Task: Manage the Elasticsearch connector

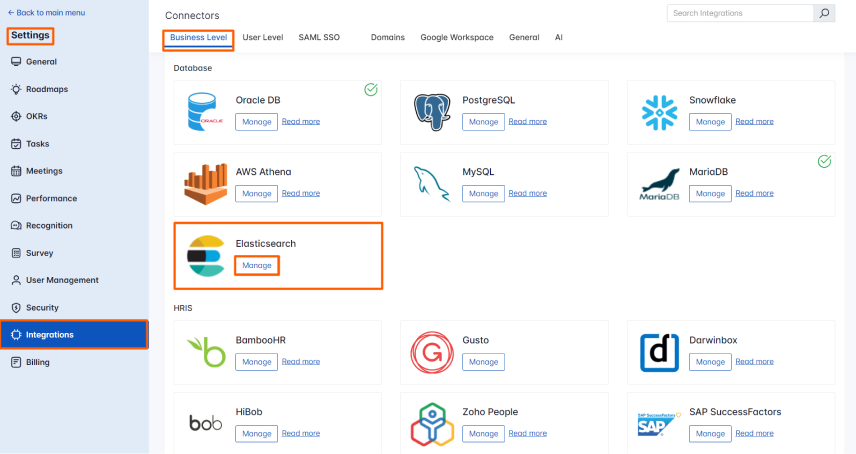Action: tap(257, 265)
